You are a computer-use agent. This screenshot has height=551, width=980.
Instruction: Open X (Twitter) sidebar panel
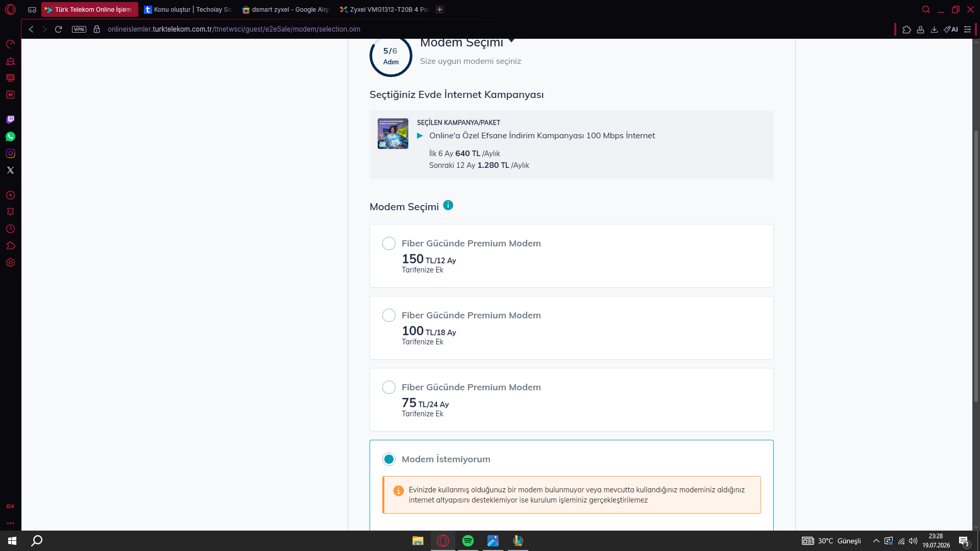point(10,170)
